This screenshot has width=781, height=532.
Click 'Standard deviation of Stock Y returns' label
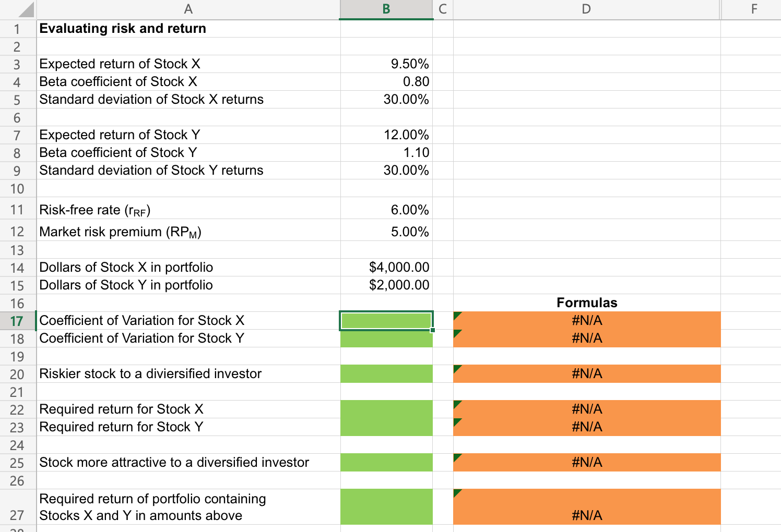tap(152, 171)
